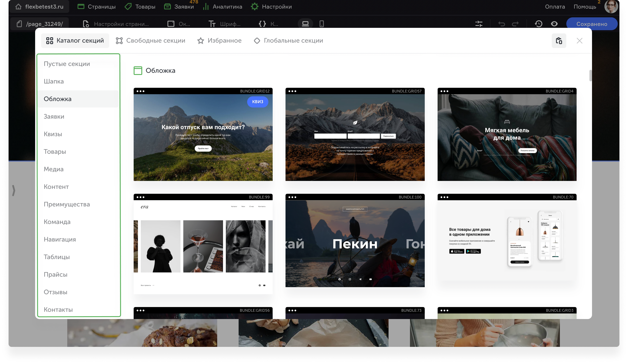Click the Каталог секций grid icon
Image resolution: width=628 pixels, height=364 pixels.
(x=50, y=41)
